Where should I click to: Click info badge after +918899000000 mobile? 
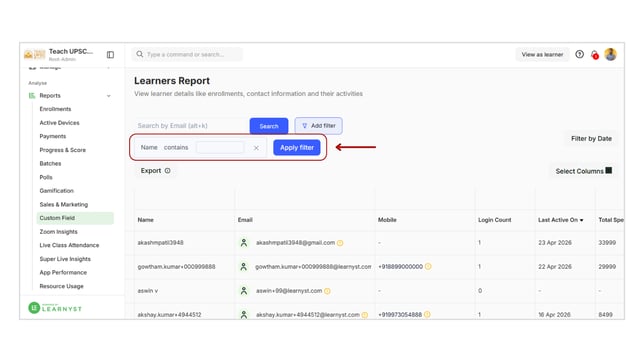(428, 267)
